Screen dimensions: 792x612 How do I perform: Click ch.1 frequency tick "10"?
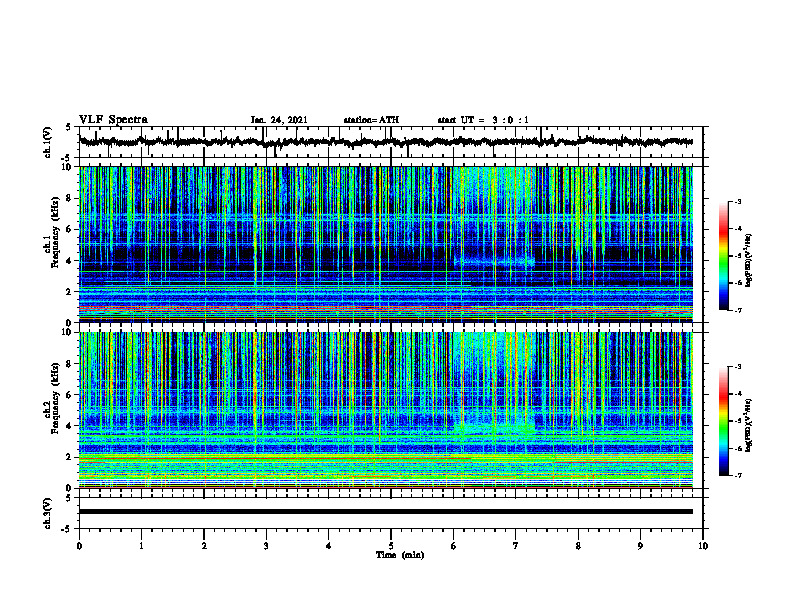coord(68,167)
